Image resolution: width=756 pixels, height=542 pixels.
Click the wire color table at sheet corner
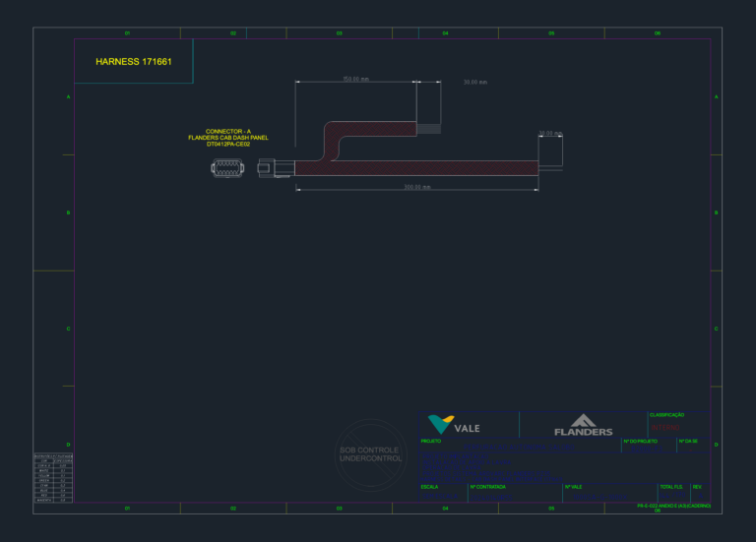pos(53,478)
